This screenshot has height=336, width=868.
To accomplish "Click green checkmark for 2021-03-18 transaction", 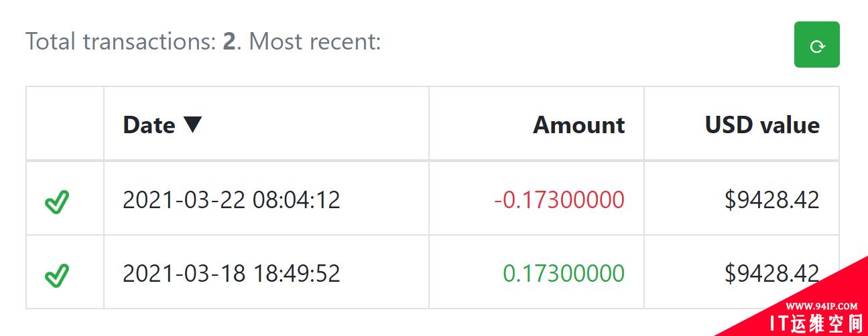I will click(57, 275).
